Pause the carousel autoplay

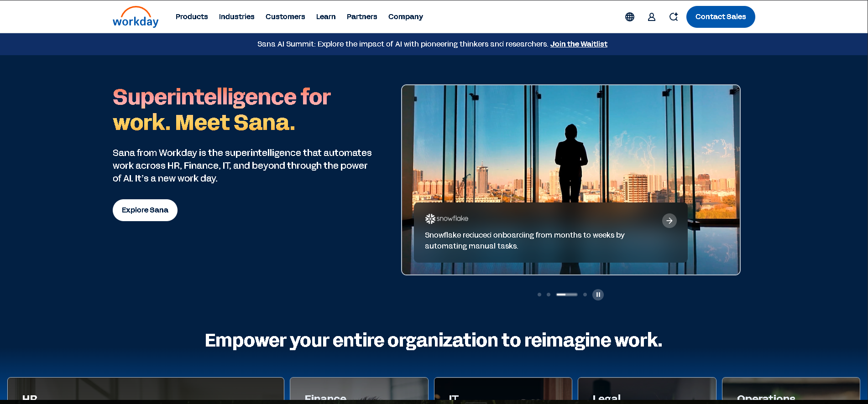tap(598, 295)
